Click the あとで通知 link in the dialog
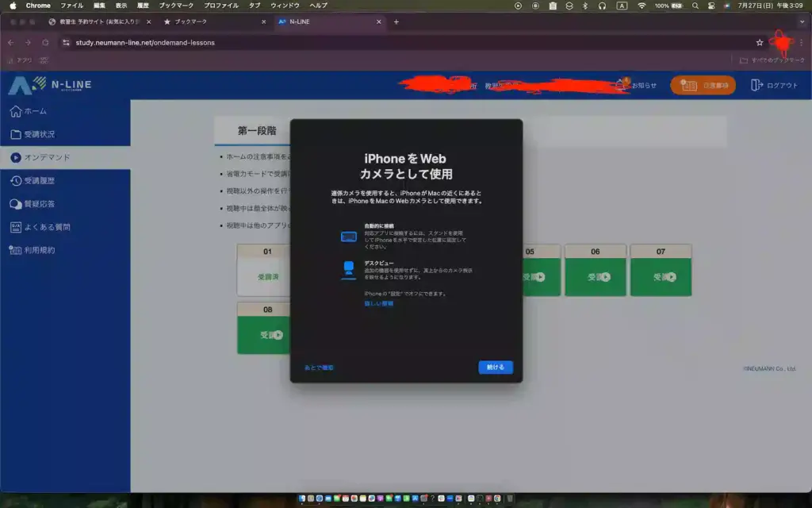This screenshot has width=812, height=508. [319, 368]
